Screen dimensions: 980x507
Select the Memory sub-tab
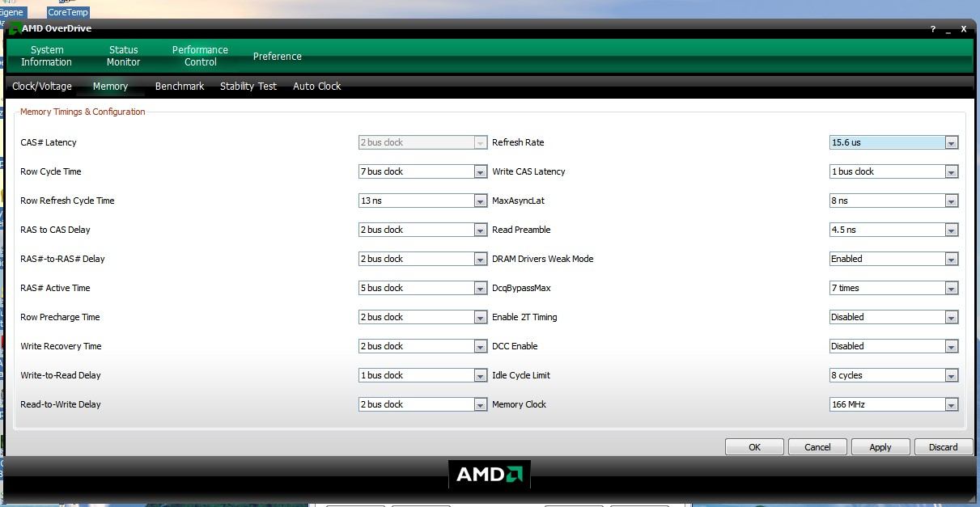pos(110,86)
